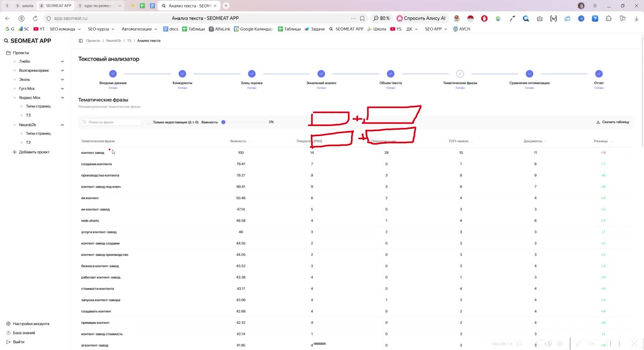Jump to the Объем текста step circle

point(390,73)
